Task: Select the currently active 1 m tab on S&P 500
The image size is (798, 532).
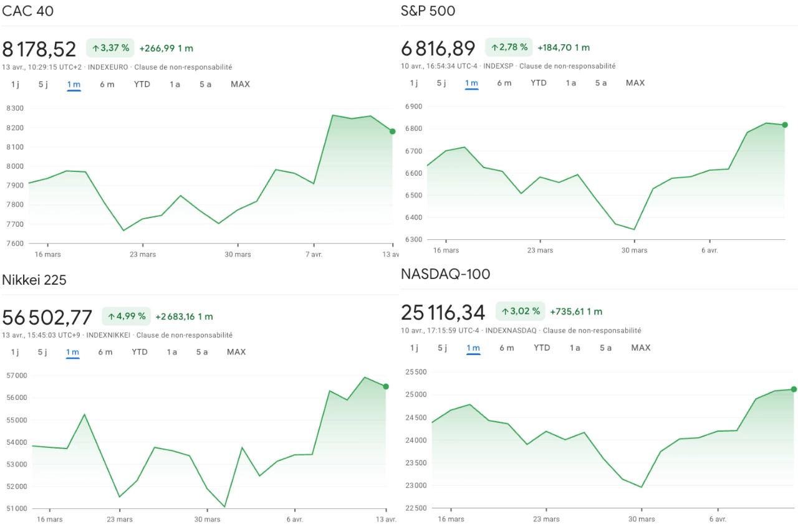Action: coord(471,82)
